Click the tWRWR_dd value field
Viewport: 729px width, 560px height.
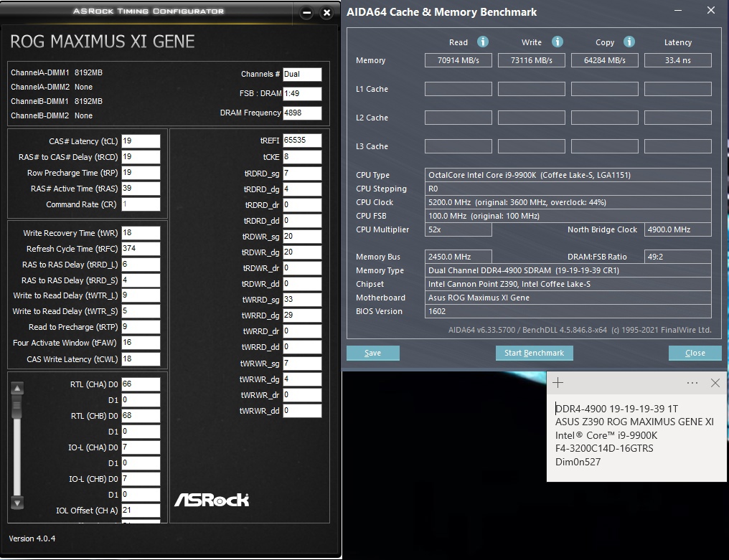302,411
